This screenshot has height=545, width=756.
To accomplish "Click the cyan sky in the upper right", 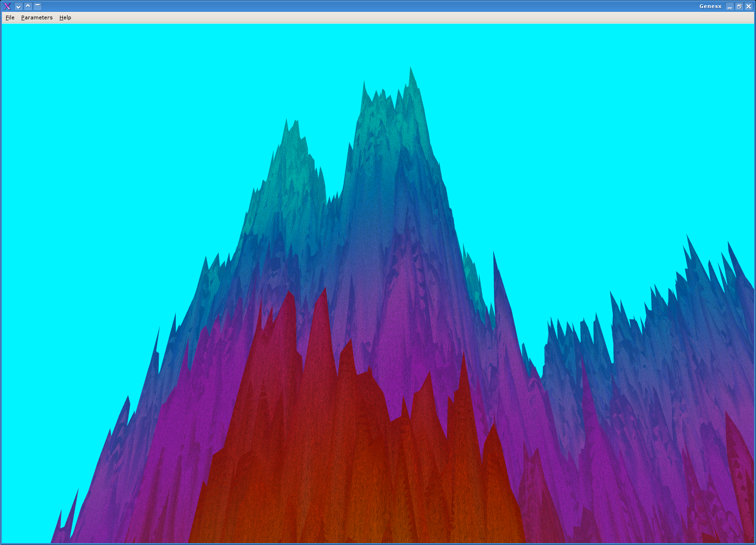I will (614, 118).
